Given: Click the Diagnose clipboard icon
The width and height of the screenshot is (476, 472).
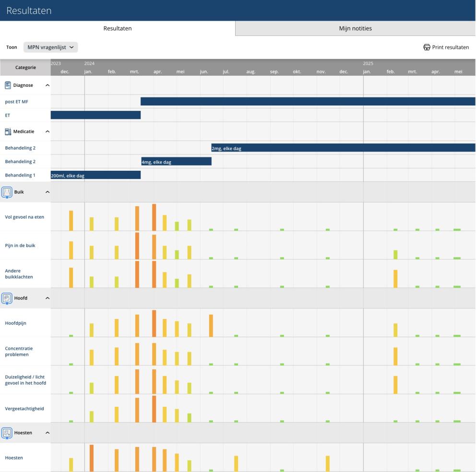Looking at the screenshot, I should point(8,85).
